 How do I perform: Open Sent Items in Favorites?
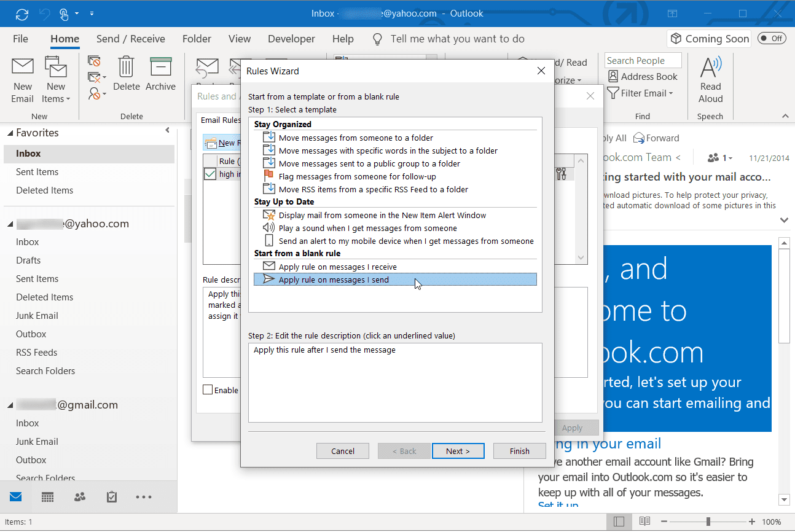(88, 172)
